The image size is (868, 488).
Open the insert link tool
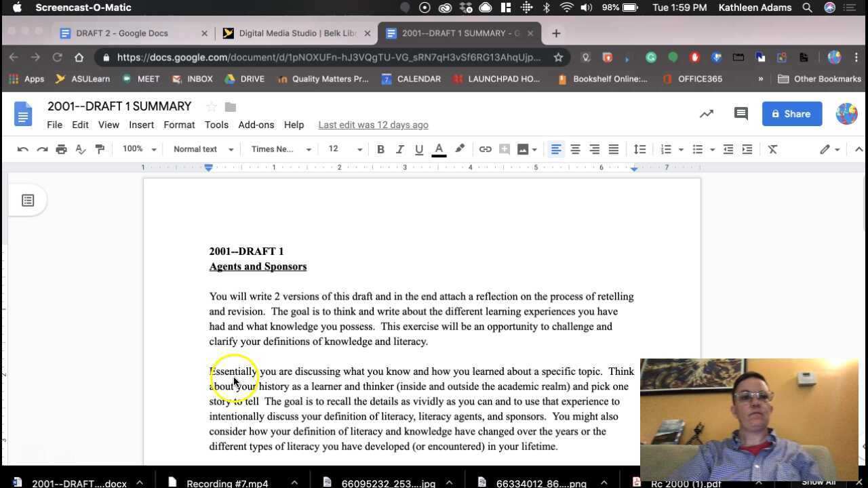click(486, 149)
